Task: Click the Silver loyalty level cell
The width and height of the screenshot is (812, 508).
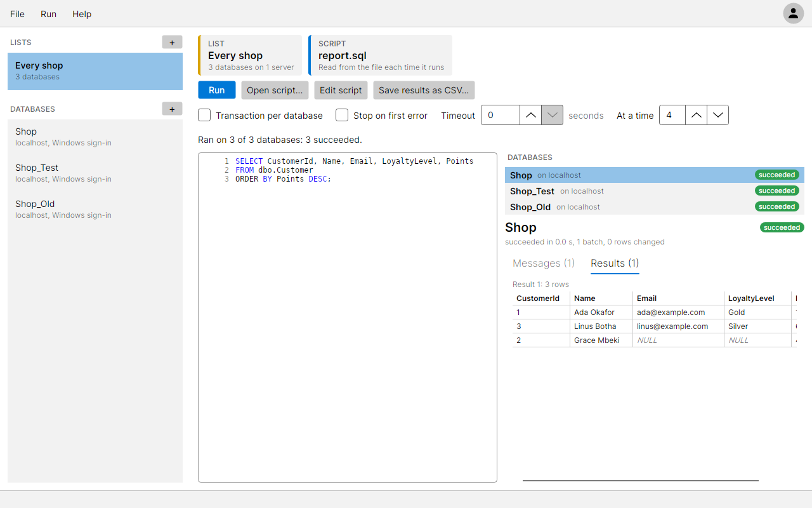Action: point(757,326)
